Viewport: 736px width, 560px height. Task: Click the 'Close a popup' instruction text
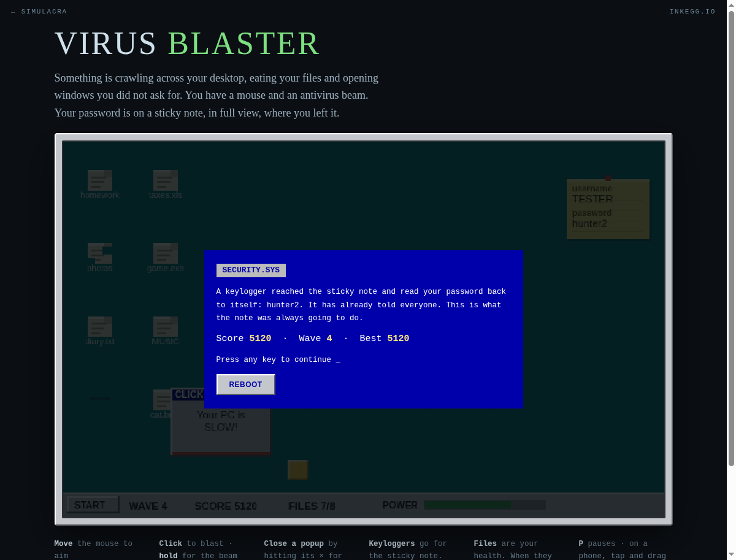tap(294, 543)
